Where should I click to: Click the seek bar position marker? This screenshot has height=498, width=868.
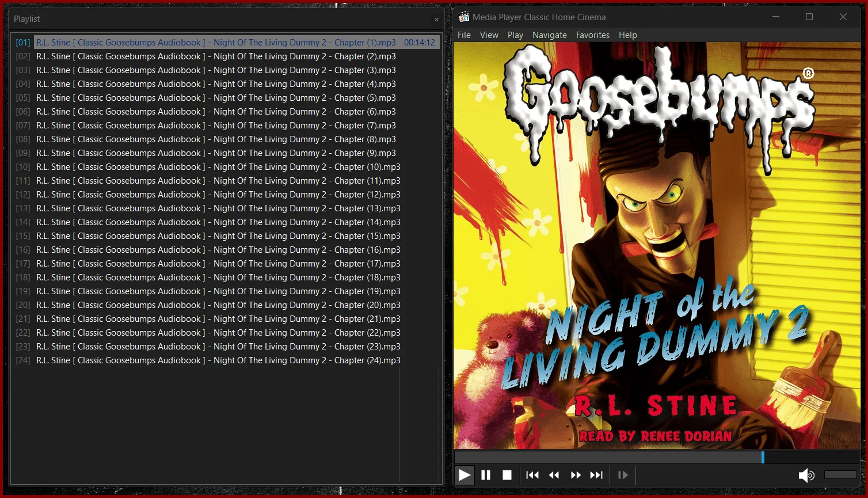(x=763, y=457)
